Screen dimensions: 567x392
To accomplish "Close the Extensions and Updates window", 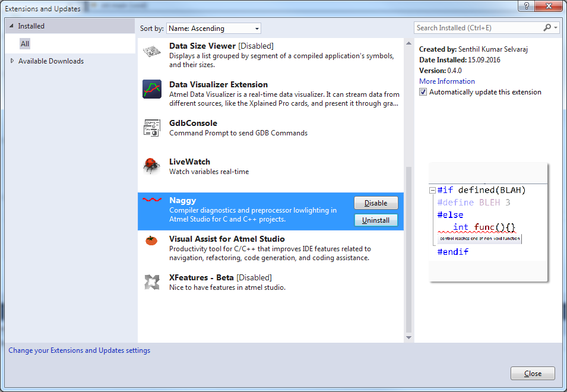I will tap(549, 6).
